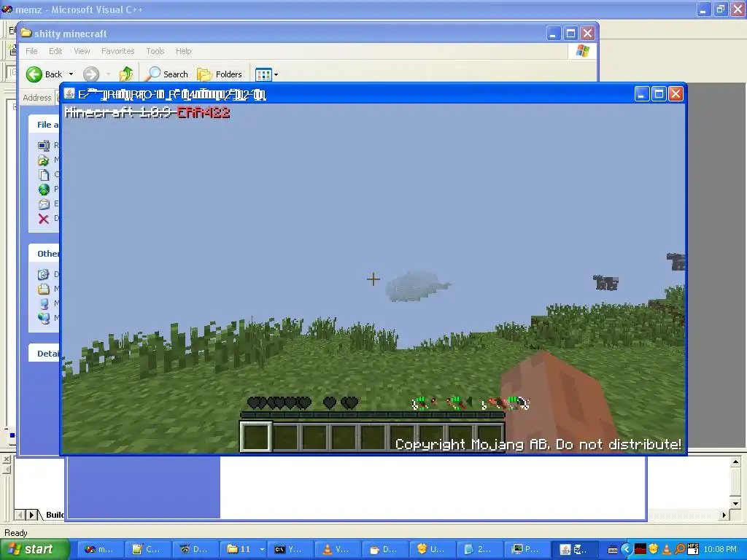The image size is (747, 560).
Task: Click the move file icon in the tasks pane
Action: click(x=44, y=160)
